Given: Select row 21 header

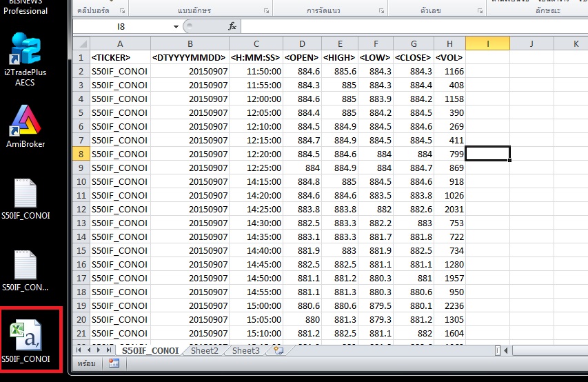Looking at the screenshot, I should tap(81, 333).
